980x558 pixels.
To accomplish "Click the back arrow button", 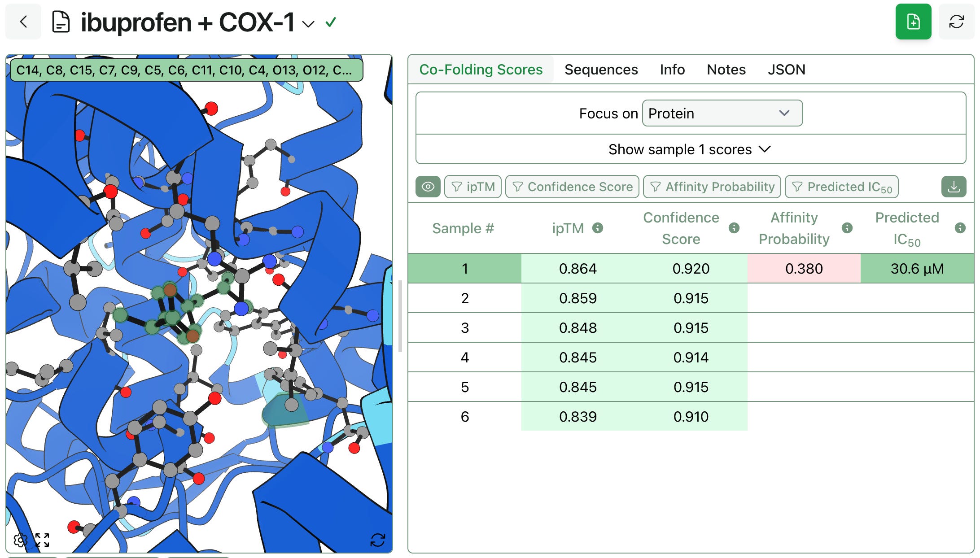I will [x=23, y=22].
